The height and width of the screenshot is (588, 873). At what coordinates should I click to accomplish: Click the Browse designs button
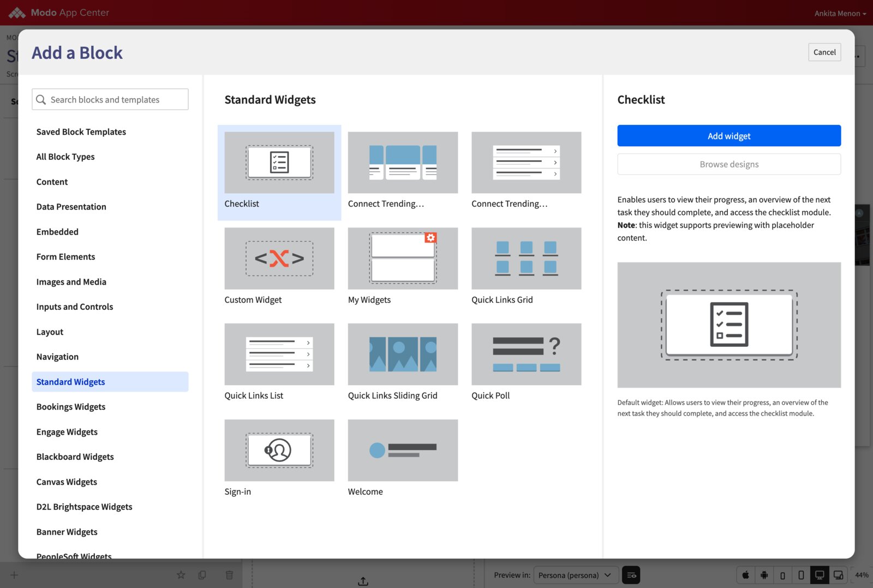pos(729,164)
